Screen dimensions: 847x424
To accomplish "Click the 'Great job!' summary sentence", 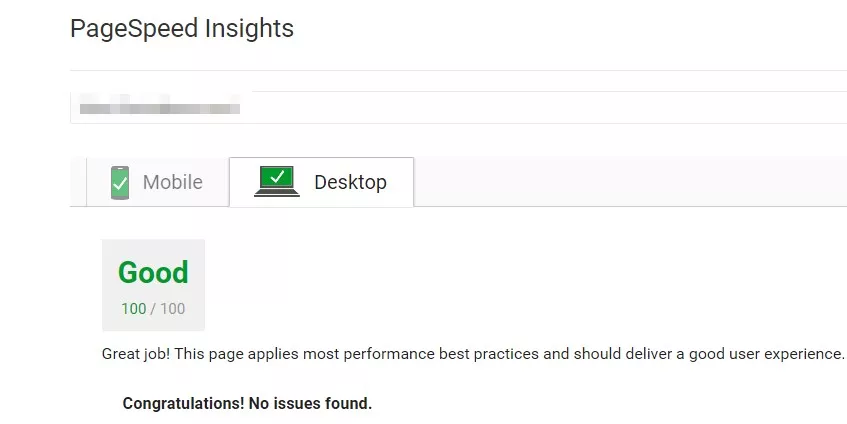I will (x=473, y=354).
